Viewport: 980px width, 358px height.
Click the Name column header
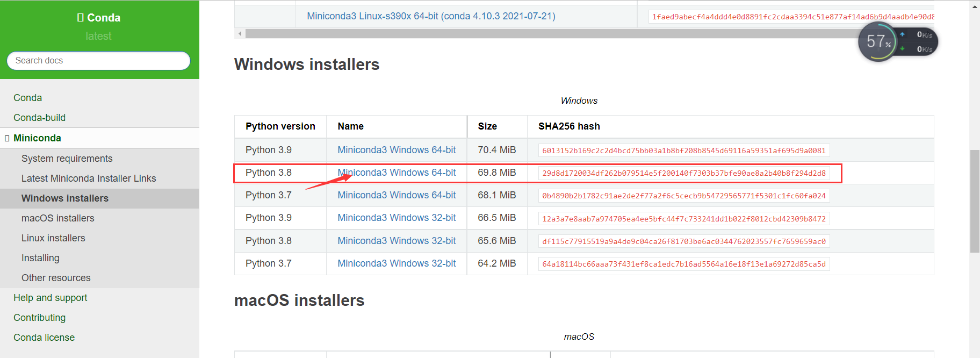point(351,126)
